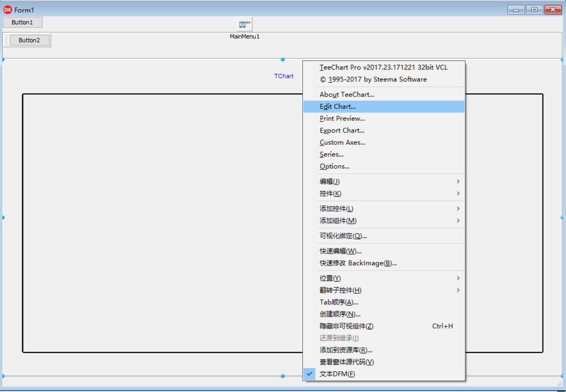Expand the 添加控件(L) submenu
The image size is (566, 392).
coord(384,209)
